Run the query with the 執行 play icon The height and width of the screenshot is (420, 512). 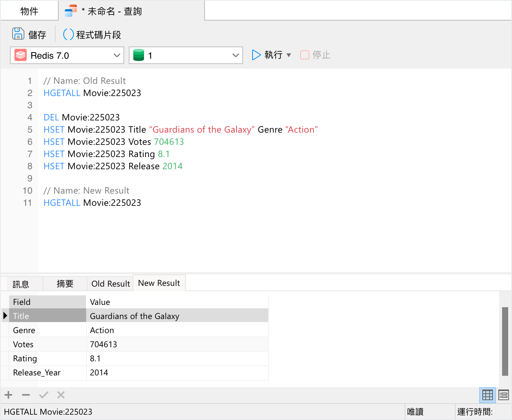tap(256, 55)
